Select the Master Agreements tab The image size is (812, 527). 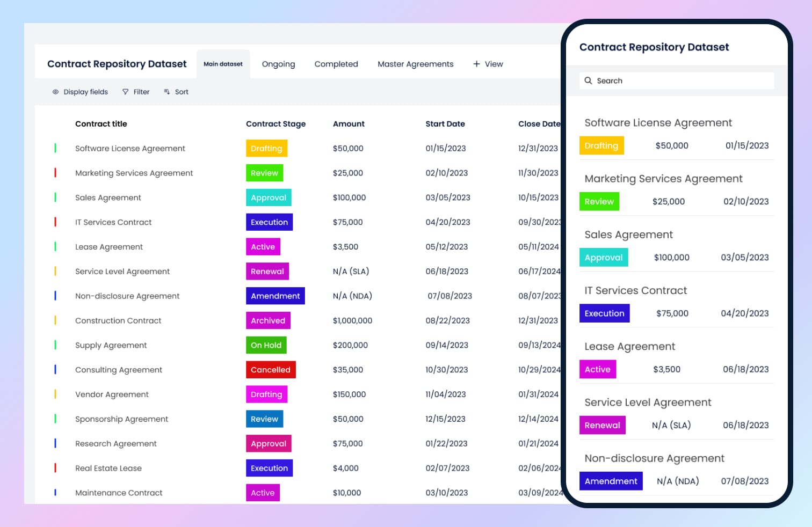[x=415, y=64]
